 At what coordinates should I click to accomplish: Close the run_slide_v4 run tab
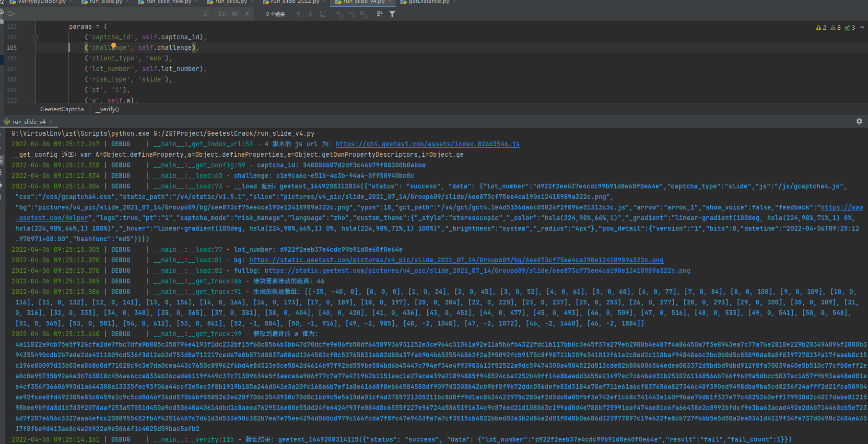51,122
